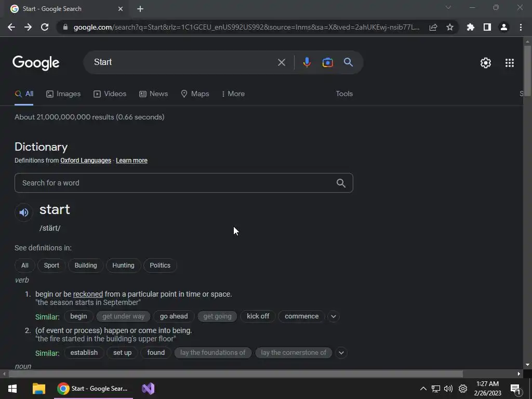Select the All results tab
Screen dimensions: 532x399
(x=24, y=94)
